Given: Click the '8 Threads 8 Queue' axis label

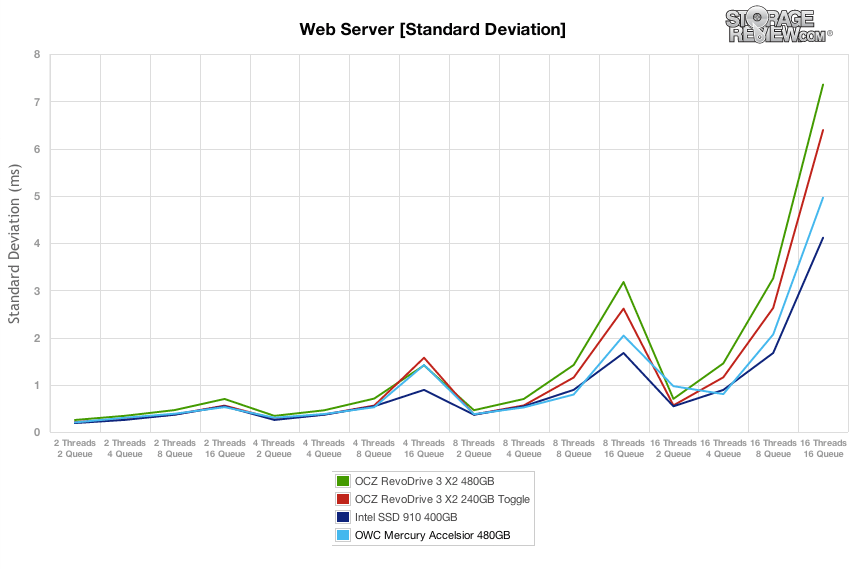Looking at the screenshot, I should [574, 449].
